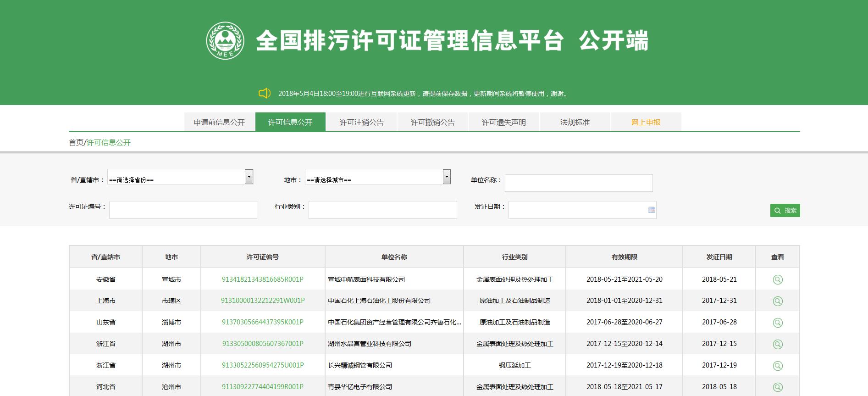Open the 许可遗失声明 tab
The height and width of the screenshot is (396, 868).
(503, 122)
